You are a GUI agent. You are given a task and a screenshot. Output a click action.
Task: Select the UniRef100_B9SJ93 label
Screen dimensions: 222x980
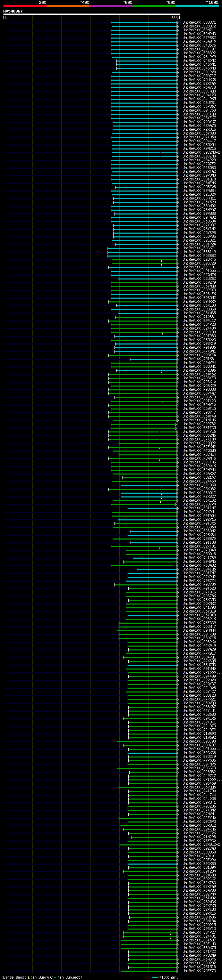click(199, 742)
